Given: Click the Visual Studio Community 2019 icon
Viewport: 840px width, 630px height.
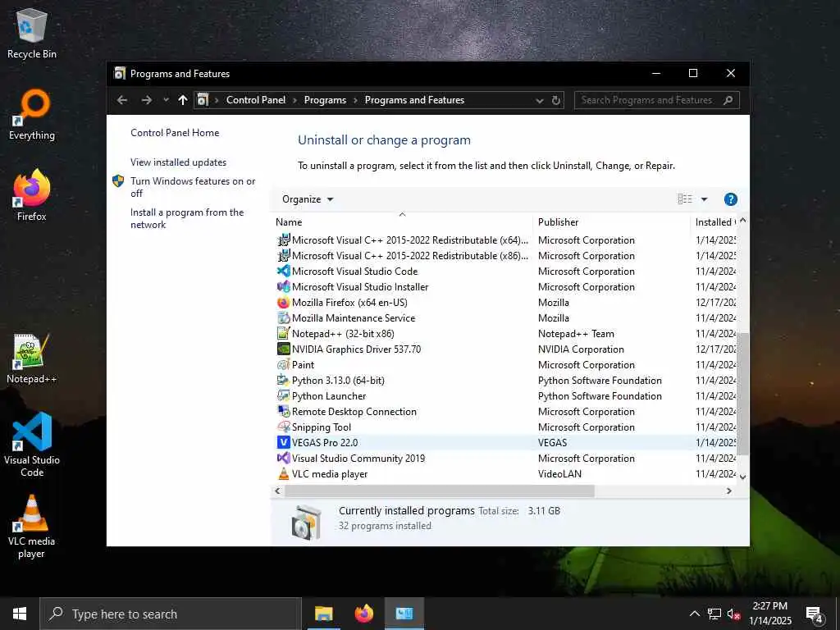Looking at the screenshot, I should click(x=283, y=458).
